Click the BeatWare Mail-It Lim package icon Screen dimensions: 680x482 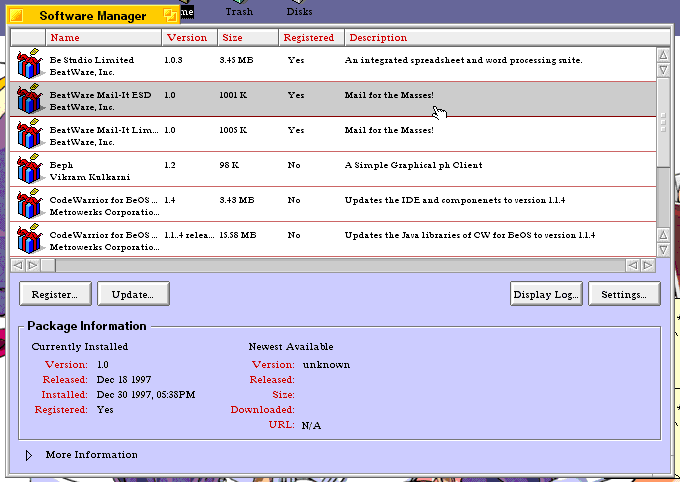click(x=29, y=134)
